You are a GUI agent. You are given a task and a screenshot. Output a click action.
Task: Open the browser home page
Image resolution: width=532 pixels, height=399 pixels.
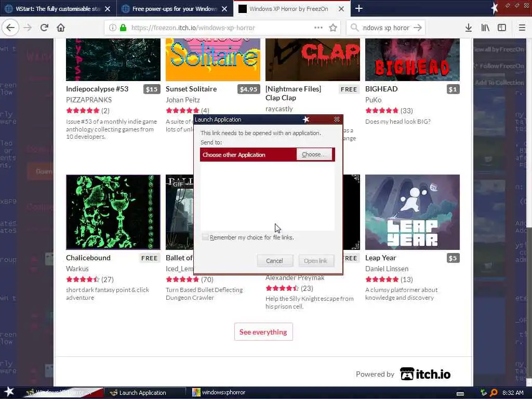61,28
